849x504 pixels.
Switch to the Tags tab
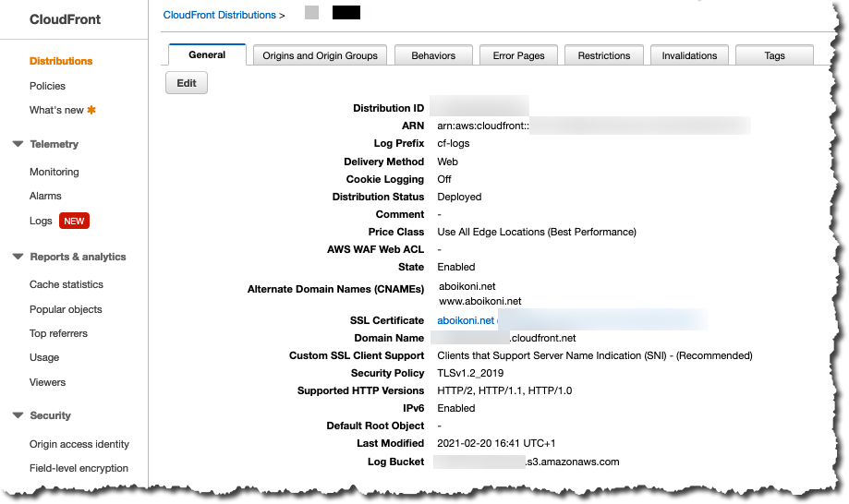coord(774,55)
